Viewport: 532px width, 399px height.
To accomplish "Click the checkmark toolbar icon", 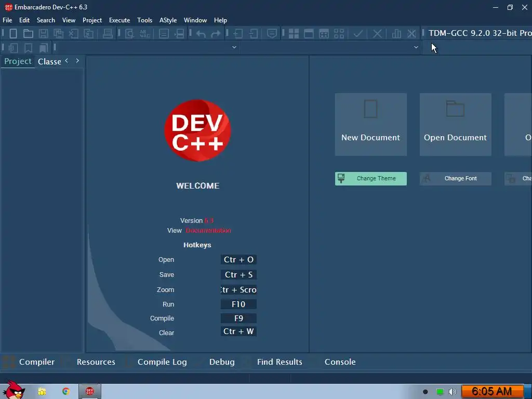I will click(358, 34).
